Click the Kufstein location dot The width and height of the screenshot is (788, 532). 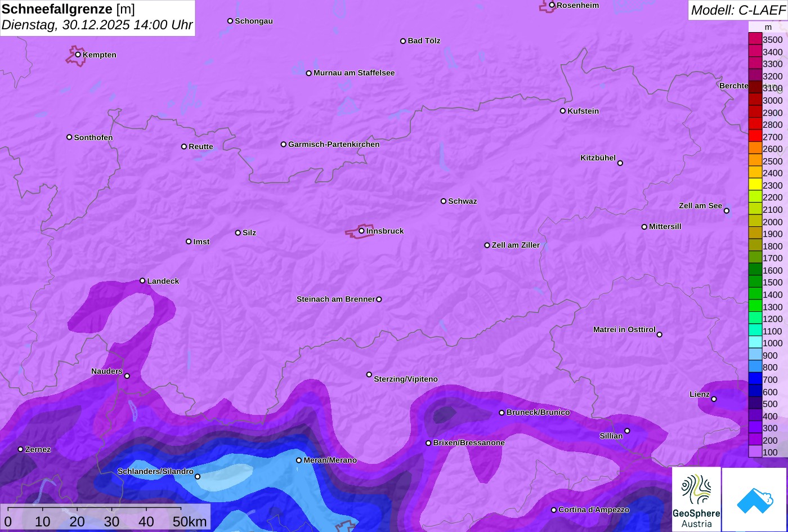[563, 111]
